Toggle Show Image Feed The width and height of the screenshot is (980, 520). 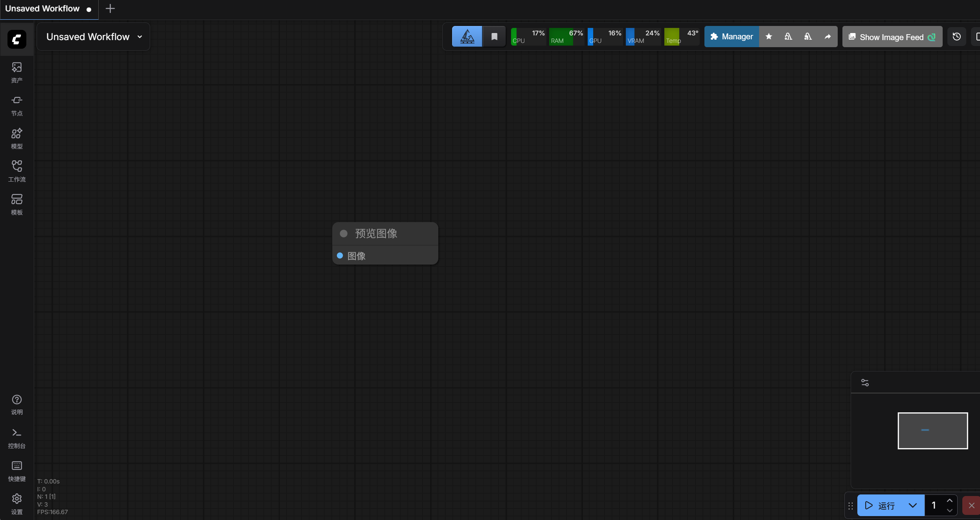(892, 37)
